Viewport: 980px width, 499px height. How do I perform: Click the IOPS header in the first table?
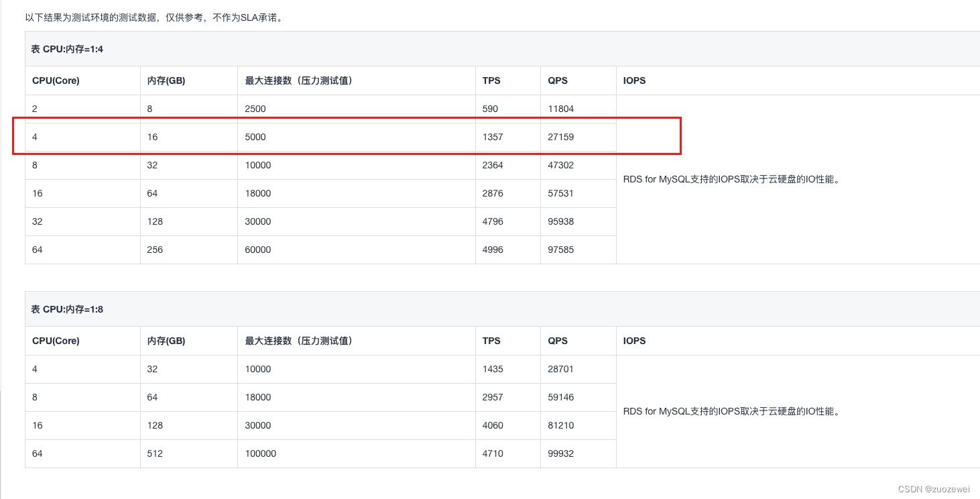click(634, 80)
